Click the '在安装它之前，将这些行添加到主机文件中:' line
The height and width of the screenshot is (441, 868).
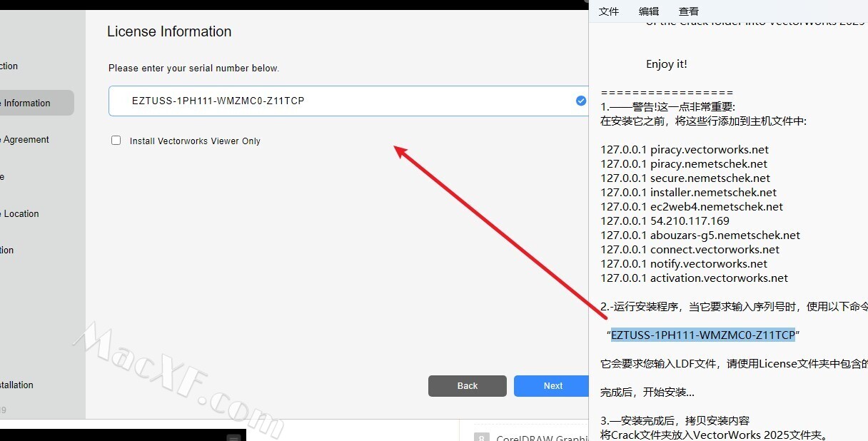pos(703,121)
